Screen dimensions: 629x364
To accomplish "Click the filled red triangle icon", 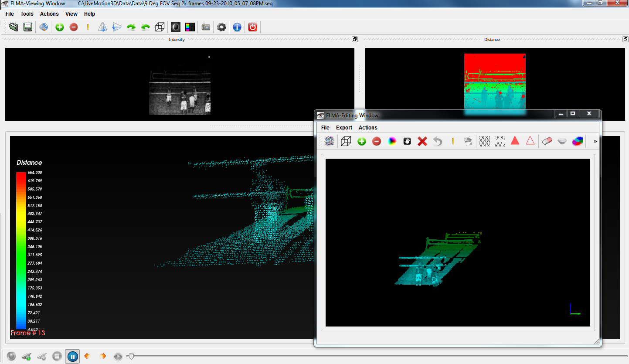I will pos(515,141).
